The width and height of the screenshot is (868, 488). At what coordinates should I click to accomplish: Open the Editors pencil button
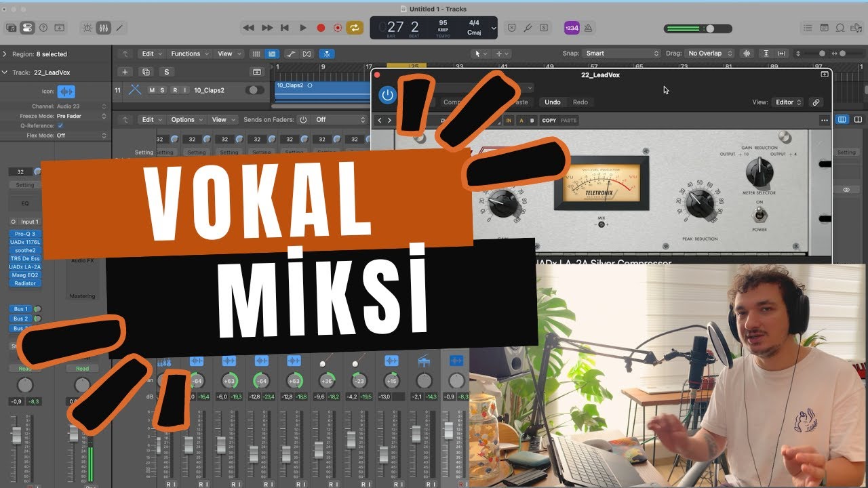tap(120, 28)
